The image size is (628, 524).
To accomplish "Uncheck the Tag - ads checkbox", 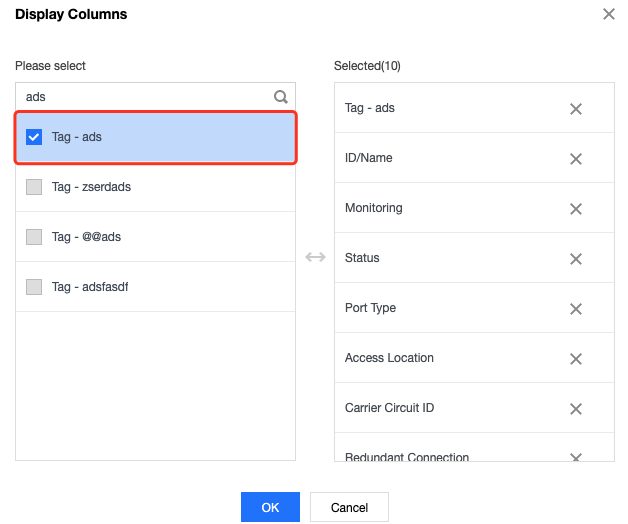I will tap(34, 137).
